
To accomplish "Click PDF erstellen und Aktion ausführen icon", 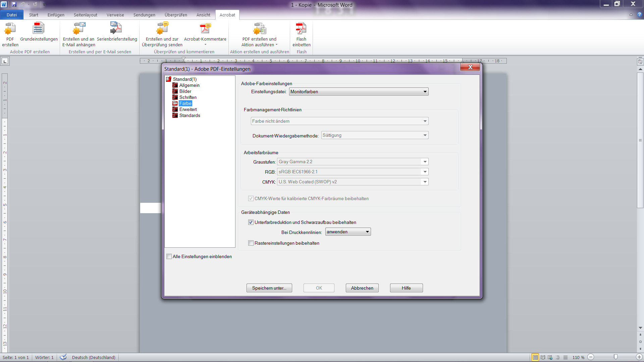I will coord(259,29).
